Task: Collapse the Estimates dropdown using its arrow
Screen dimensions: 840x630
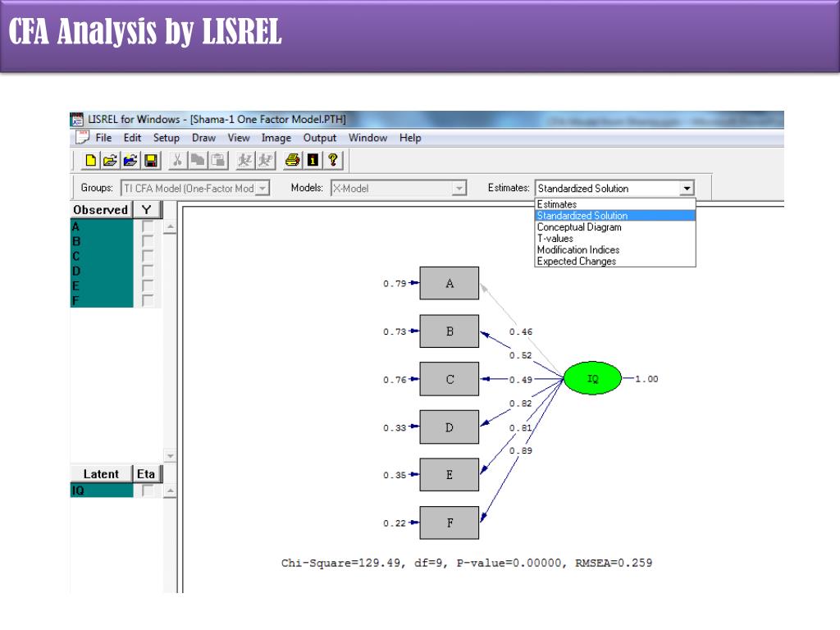Action: (687, 188)
